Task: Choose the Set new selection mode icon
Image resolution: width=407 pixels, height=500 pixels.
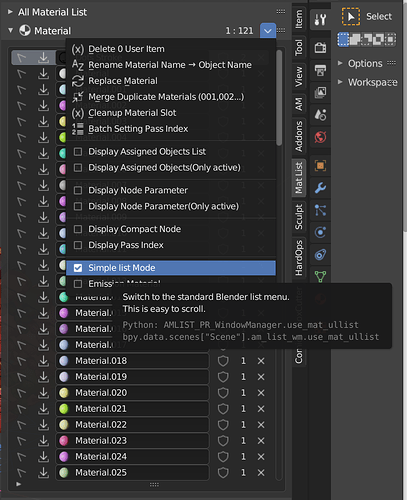Action: (343, 39)
